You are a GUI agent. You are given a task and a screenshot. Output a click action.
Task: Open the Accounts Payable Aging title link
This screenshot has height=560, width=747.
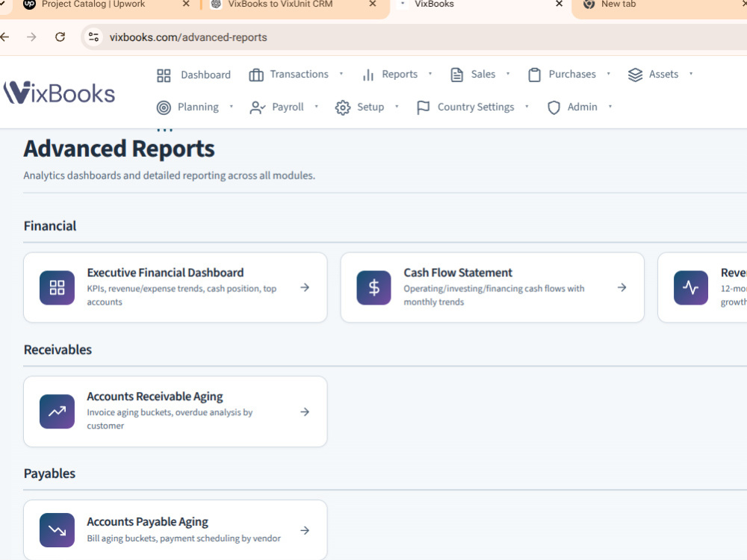click(147, 522)
